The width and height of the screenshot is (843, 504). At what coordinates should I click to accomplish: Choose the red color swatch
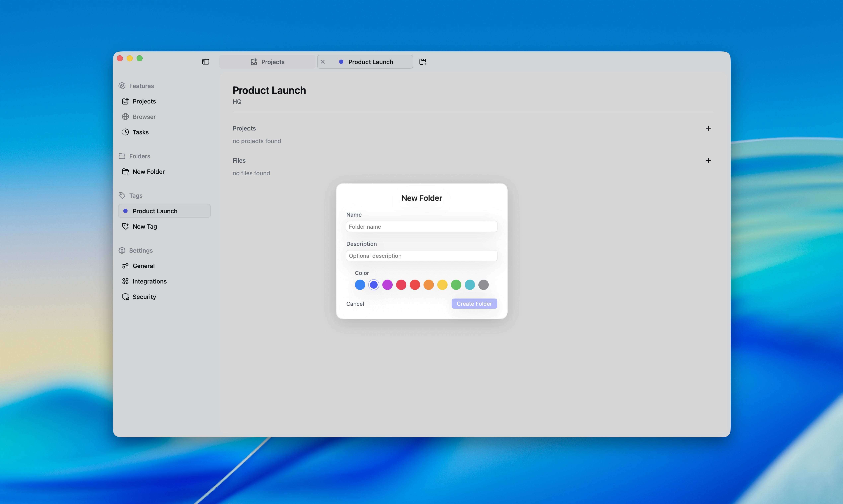coord(415,285)
